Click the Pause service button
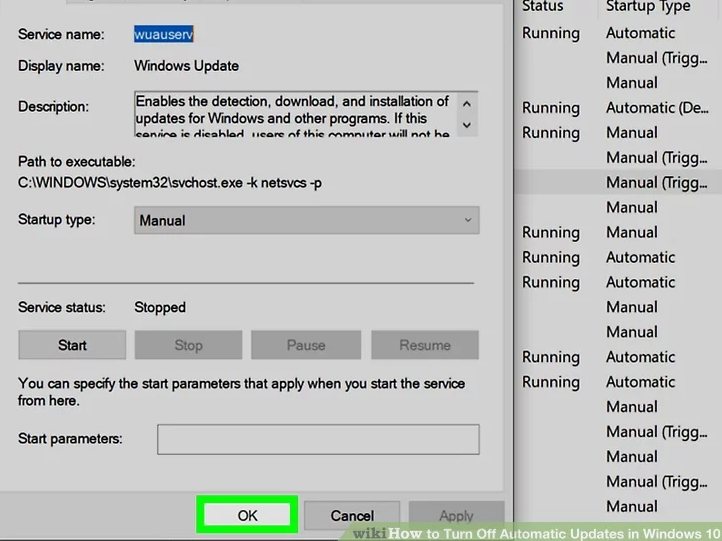The height and width of the screenshot is (541, 722). pyautogui.click(x=305, y=345)
